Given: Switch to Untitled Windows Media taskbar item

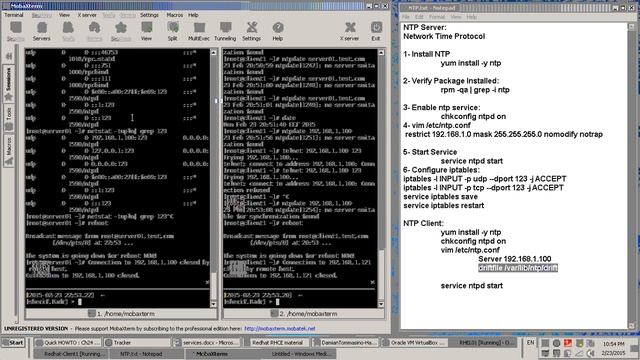Looking at the screenshot, I should 300,354.
